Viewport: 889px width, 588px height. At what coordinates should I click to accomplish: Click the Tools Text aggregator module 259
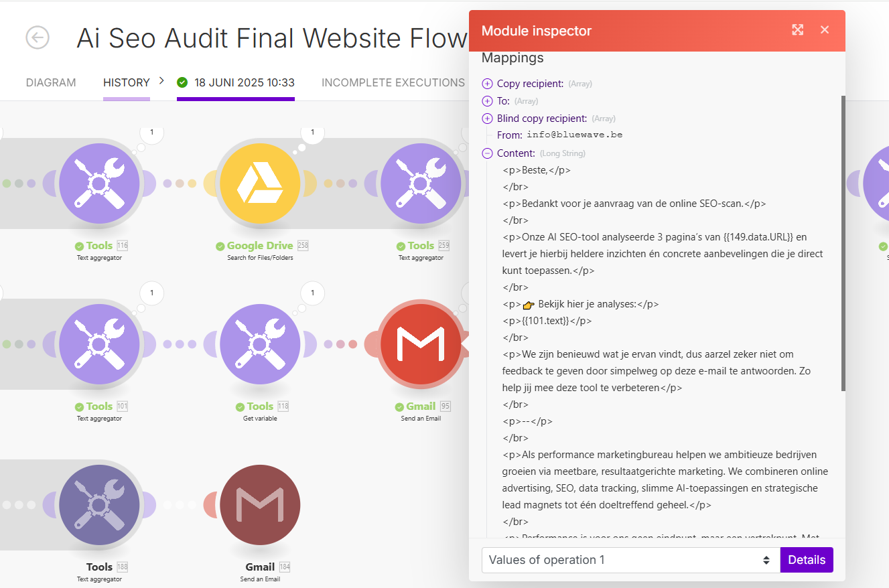(421, 183)
